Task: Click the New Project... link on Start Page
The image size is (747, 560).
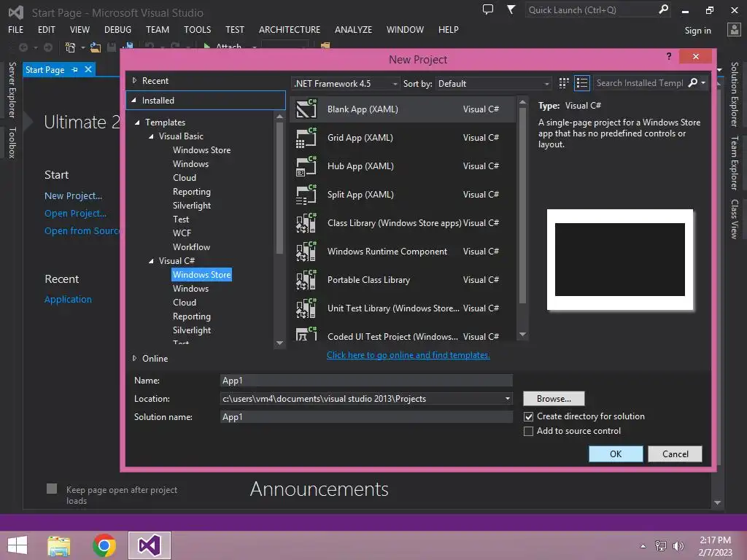Action: [73, 195]
